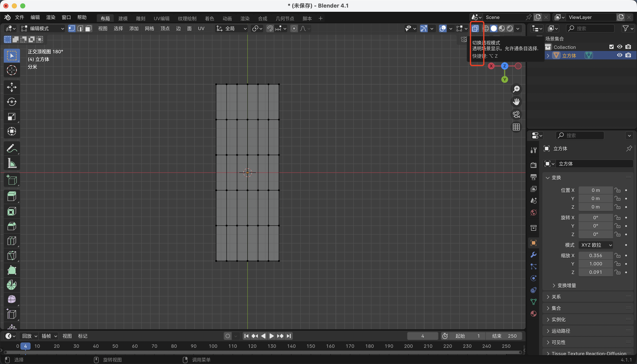The width and height of the screenshot is (637, 364).
Task: Select the Measure ruler tool
Action: [x=12, y=163]
